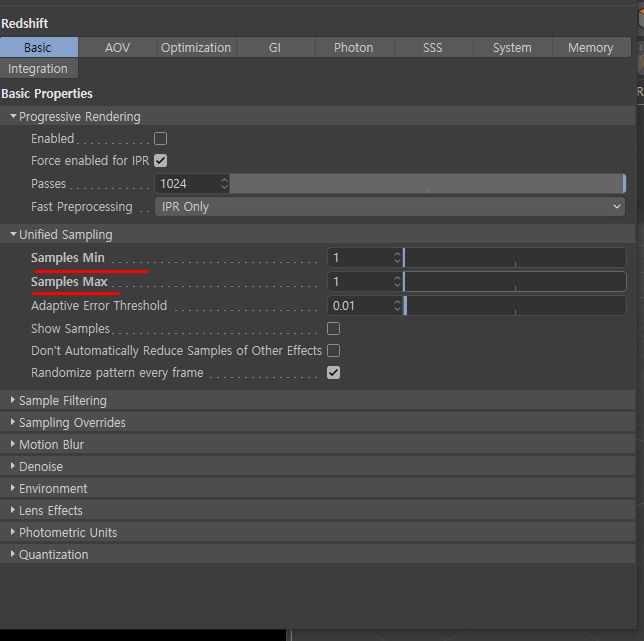Screen dimensions: 644x641
Task: Click the Adaptive Error Threshold stepper
Action: 397,306
